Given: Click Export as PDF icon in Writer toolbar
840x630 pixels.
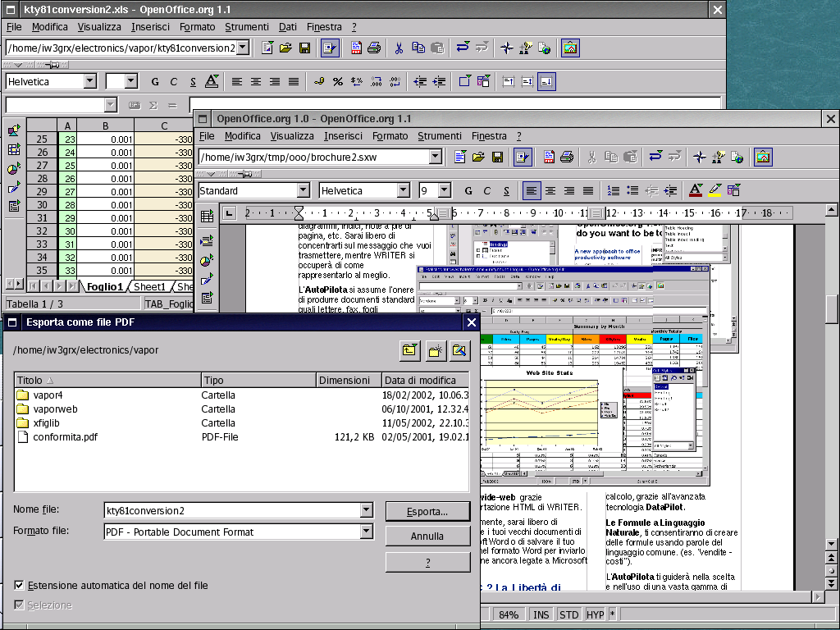Looking at the screenshot, I should 549,157.
